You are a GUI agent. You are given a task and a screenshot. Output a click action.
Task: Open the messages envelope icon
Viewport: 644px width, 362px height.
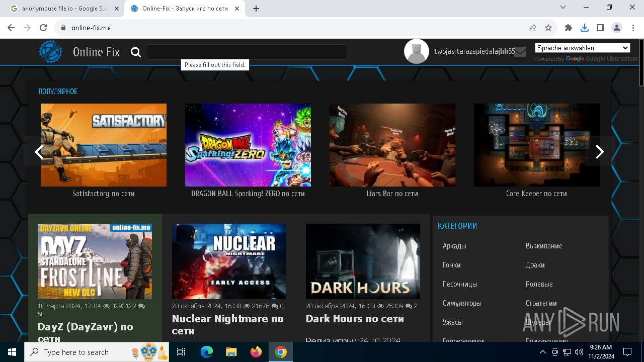pyautogui.click(x=520, y=52)
